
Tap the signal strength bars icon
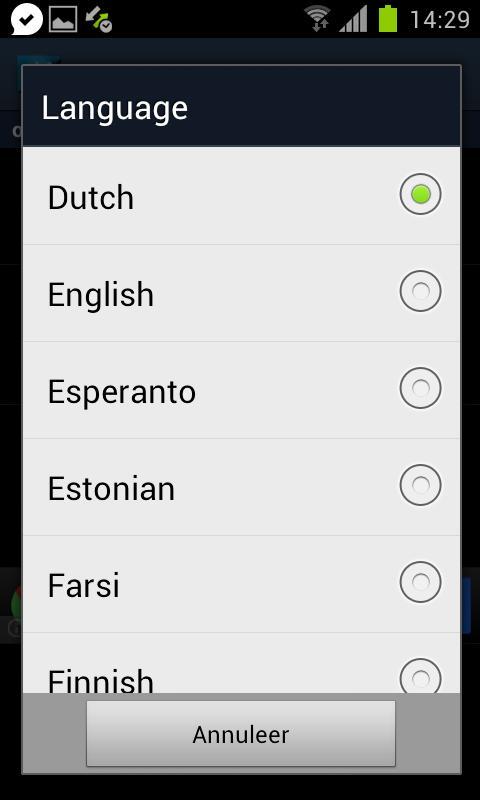point(353,20)
